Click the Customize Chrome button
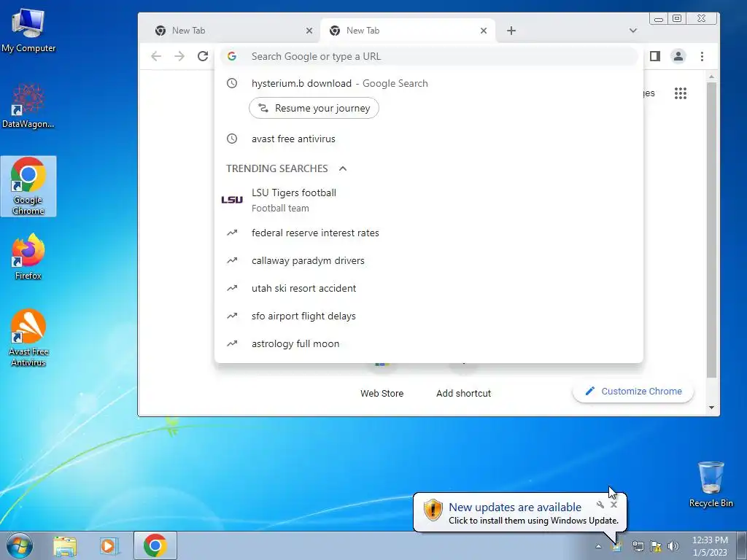Viewport: 747px width, 560px height. coord(633,392)
